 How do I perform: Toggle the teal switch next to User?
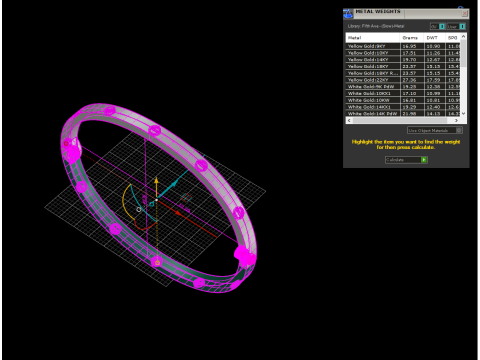[x=462, y=26]
